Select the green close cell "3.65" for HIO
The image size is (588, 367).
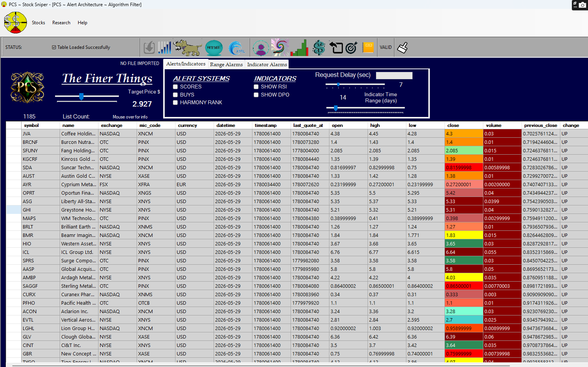(x=464, y=244)
